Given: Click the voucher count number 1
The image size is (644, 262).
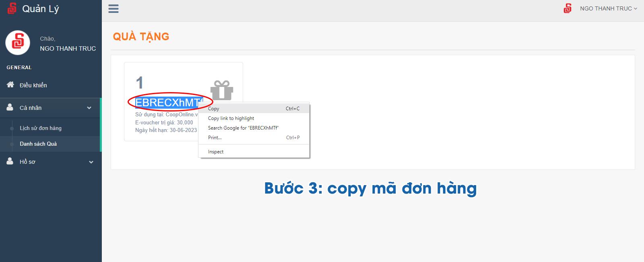Looking at the screenshot, I should pyautogui.click(x=140, y=83).
